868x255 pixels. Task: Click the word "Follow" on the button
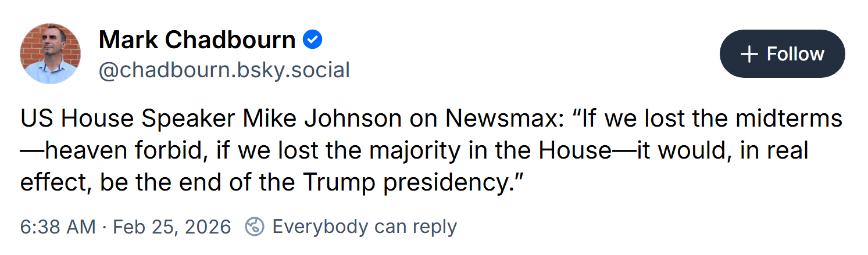[795, 54]
